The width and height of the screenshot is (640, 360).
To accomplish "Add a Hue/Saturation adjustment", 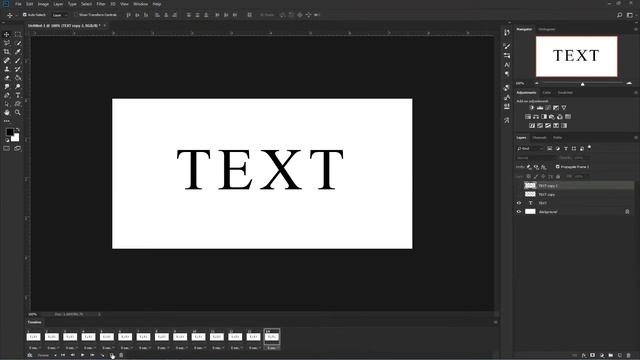I will pyautogui.click(x=528, y=117).
